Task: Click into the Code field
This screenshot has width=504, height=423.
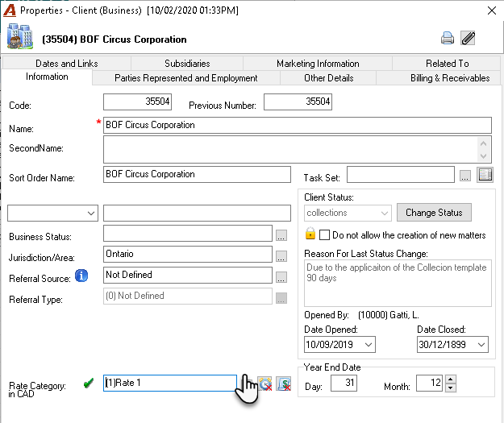Action: pyautogui.click(x=137, y=102)
